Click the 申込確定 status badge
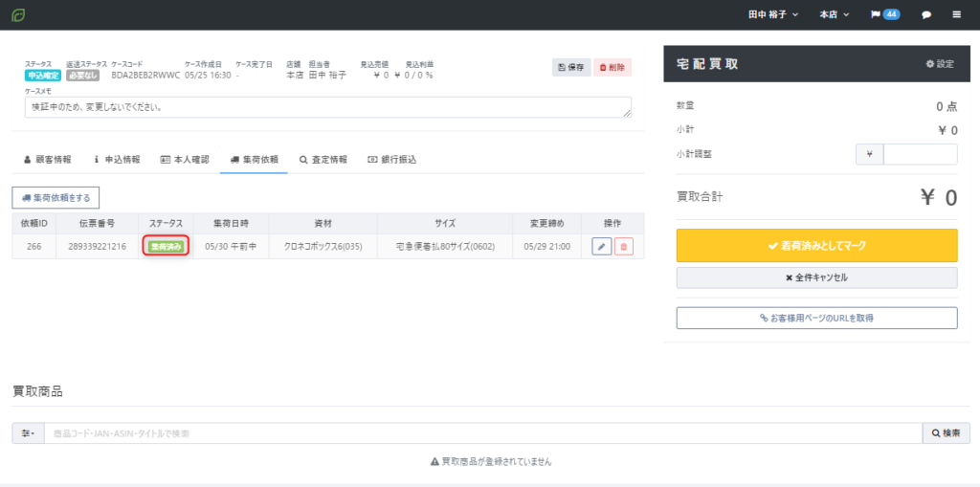This screenshot has width=980, height=487. click(43, 76)
